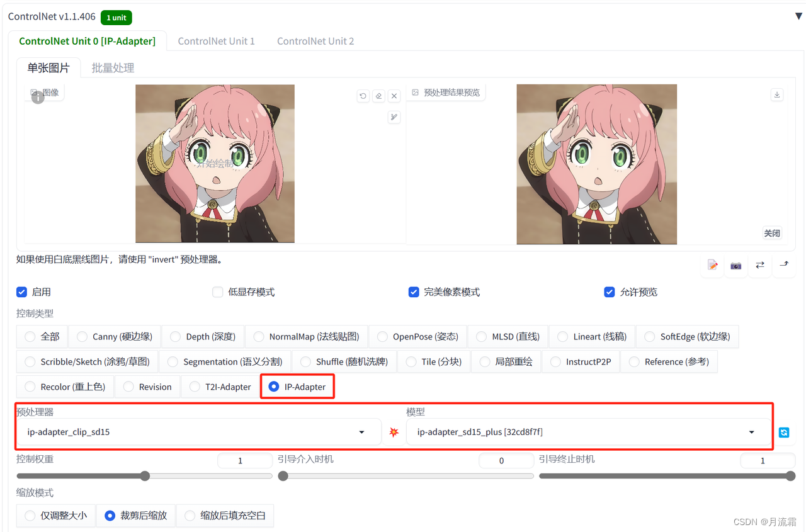Toggle the 启用 checkbox
The image size is (806, 532).
pos(21,292)
